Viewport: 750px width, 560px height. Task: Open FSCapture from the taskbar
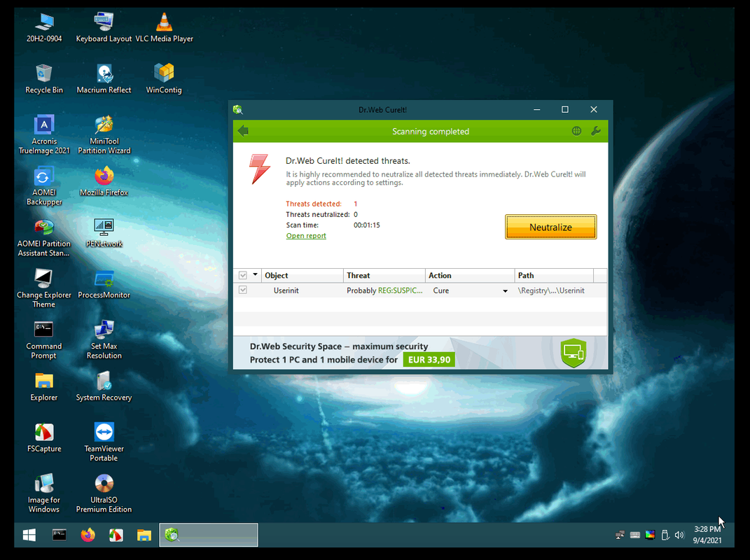(116, 535)
